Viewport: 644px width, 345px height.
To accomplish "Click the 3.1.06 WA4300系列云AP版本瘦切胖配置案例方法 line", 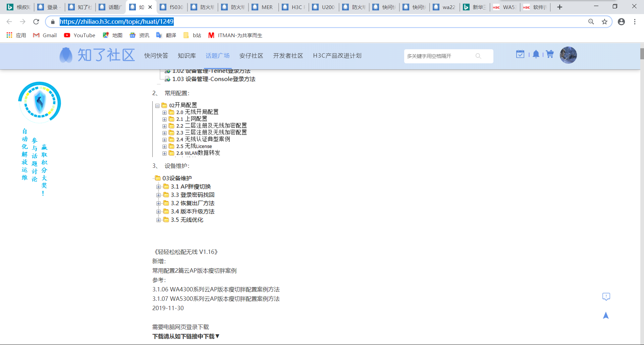I will tap(216, 289).
